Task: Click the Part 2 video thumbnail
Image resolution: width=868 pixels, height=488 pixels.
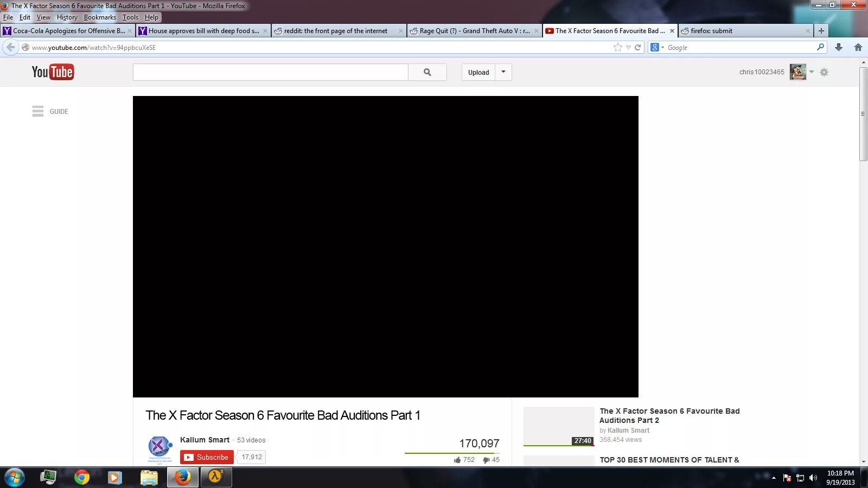Action: 559,426
